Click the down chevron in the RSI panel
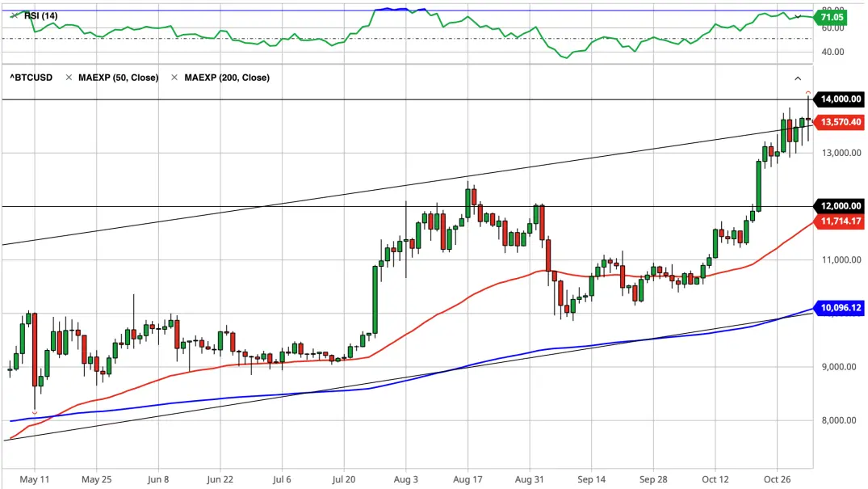The image size is (868, 489). pyautogui.click(x=798, y=17)
